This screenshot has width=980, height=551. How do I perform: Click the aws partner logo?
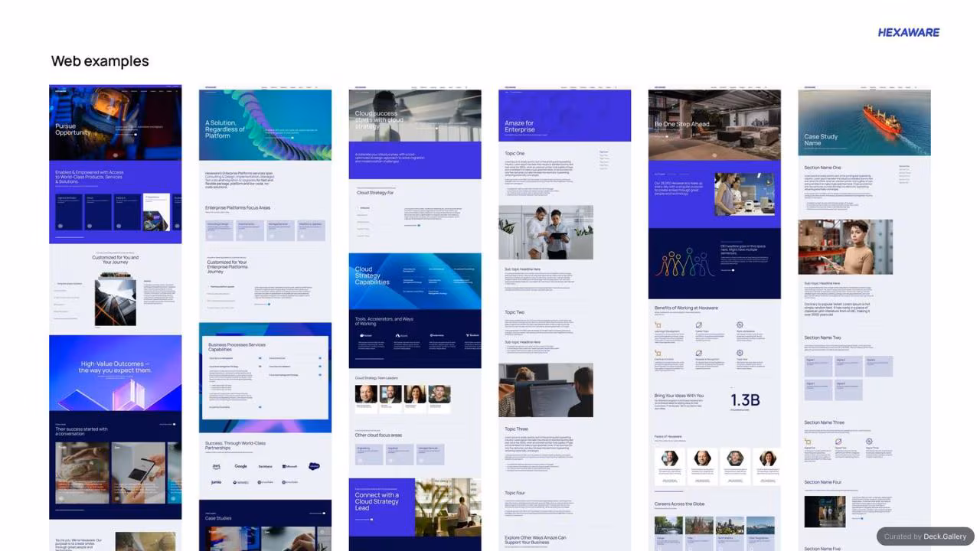217,466
